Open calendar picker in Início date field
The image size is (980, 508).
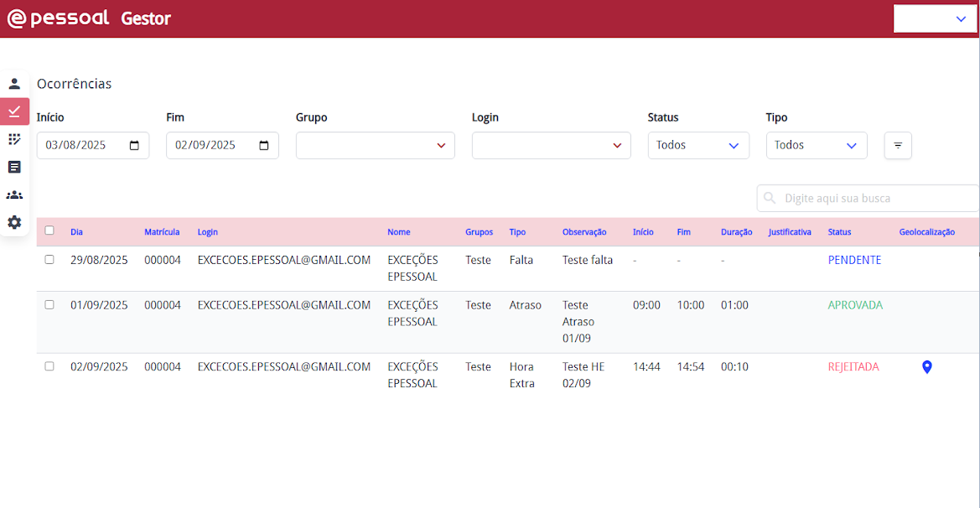click(135, 145)
